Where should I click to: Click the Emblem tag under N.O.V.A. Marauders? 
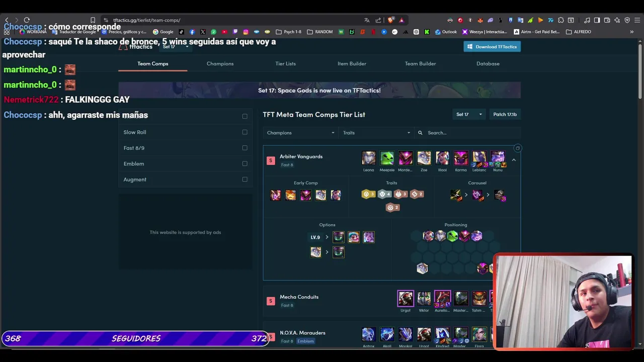point(305,341)
